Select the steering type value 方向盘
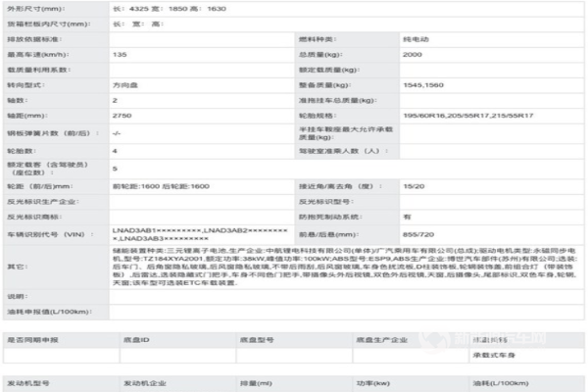The width and height of the screenshot is (588, 392). tap(125, 85)
